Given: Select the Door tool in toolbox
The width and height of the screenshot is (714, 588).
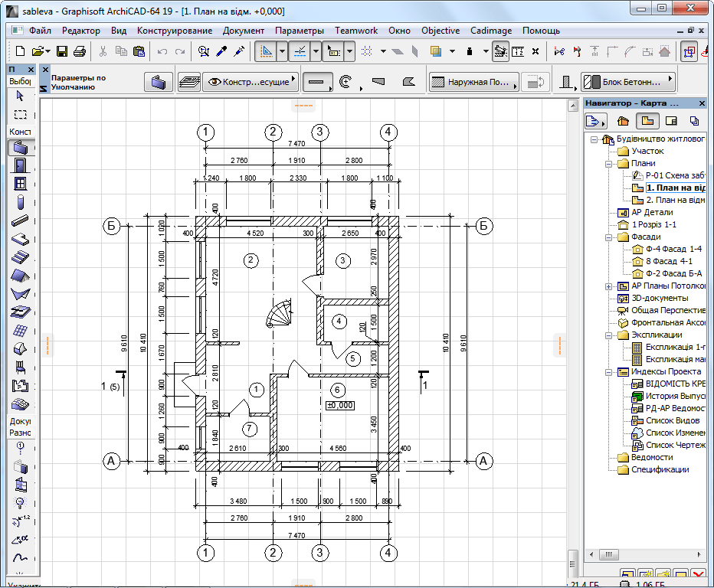Looking at the screenshot, I should 20,165.
